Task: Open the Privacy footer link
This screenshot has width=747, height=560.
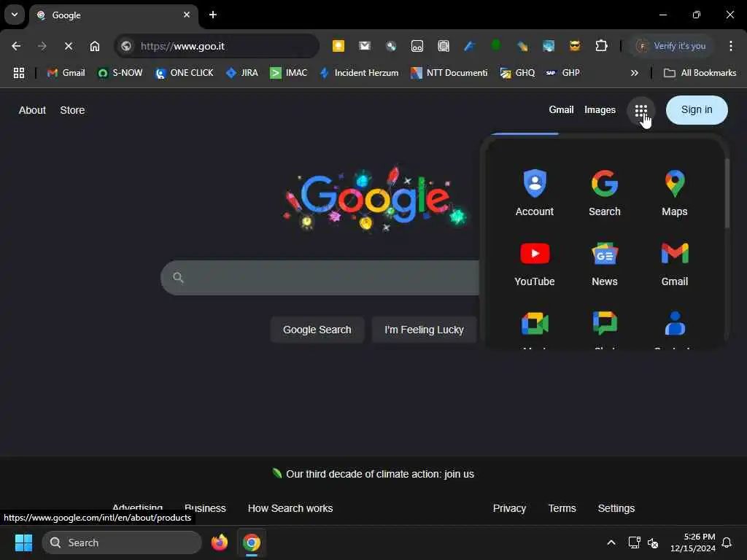Action: point(509,508)
